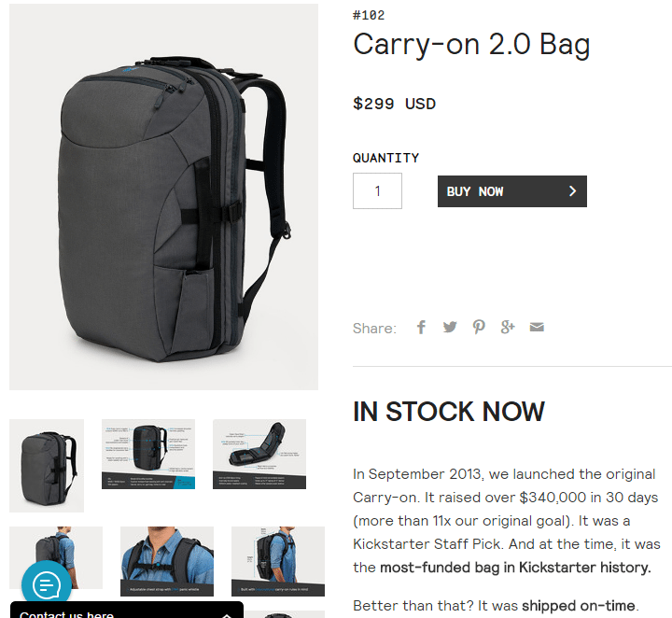Click the $299 USD price text
This screenshot has height=618, width=672.
394,104
